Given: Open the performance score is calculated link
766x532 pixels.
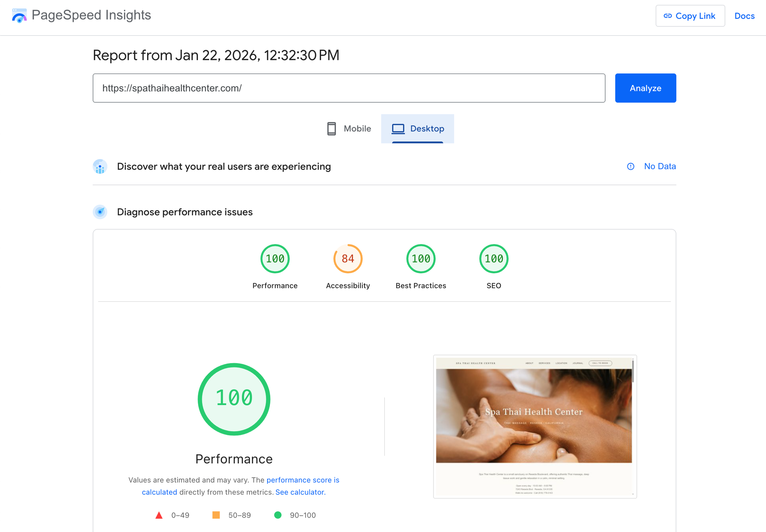Looking at the screenshot, I should click(x=303, y=480).
